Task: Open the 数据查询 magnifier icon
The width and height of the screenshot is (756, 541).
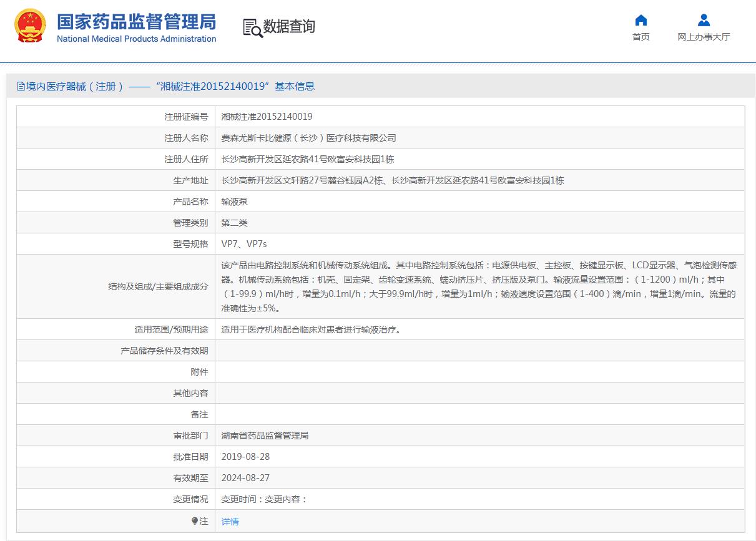Action: (253, 27)
